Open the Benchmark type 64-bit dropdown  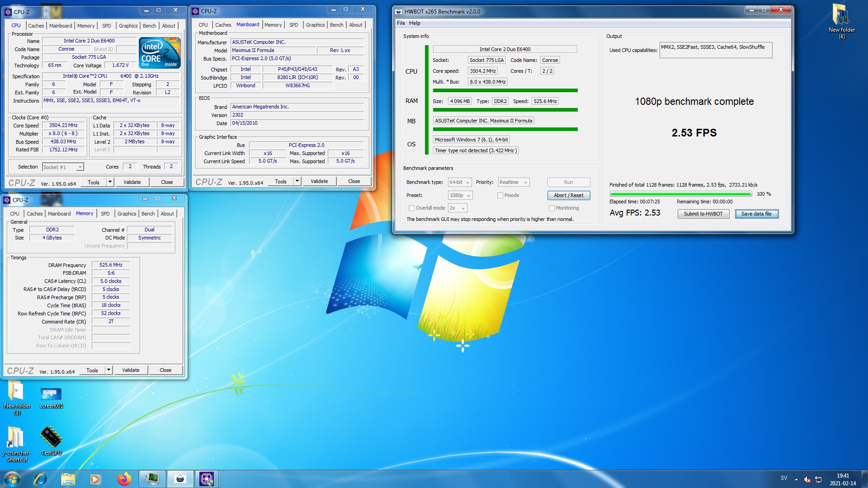(460, 182)
